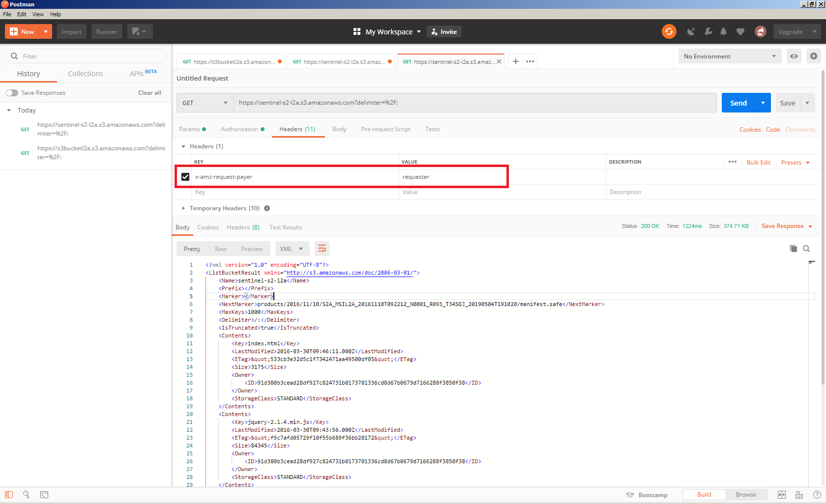Click the sidebar filter search icon
Viewport: 826px width, 504px height.
coord(14,56)
